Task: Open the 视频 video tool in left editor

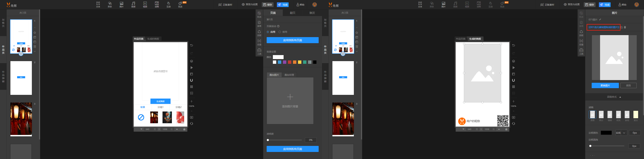Action: point(145,5)
